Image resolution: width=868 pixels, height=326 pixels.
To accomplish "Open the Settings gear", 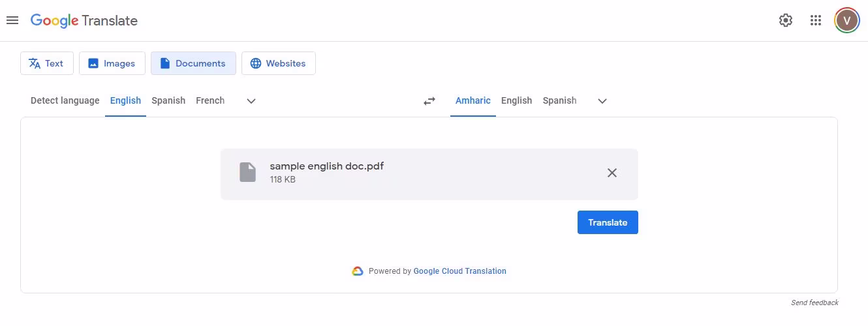I will coord(786,20).
